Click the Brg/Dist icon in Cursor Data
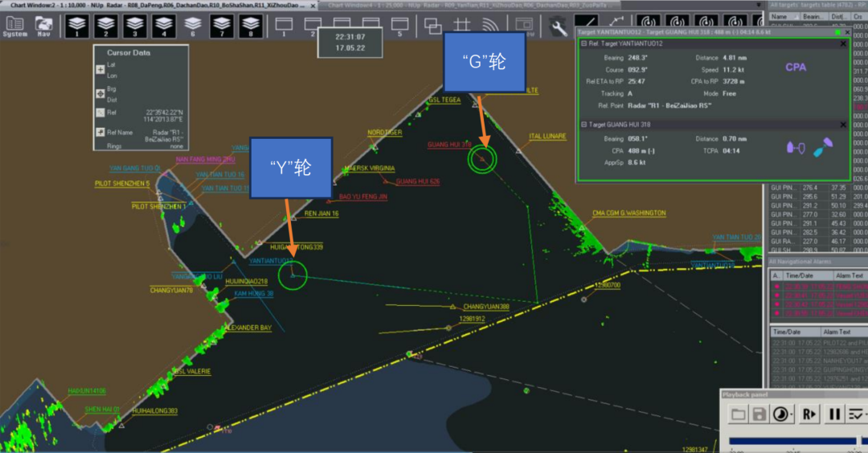The height and width of the screenshot is (453, 868). 100,94
